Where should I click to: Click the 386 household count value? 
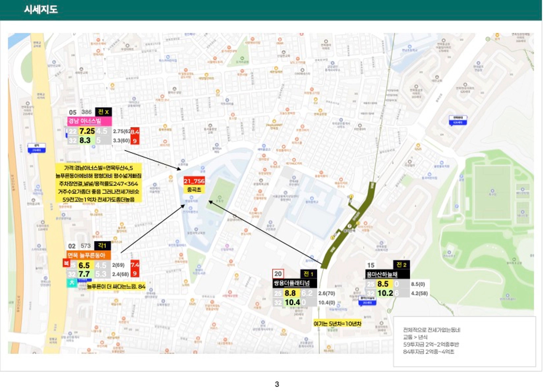87,112
